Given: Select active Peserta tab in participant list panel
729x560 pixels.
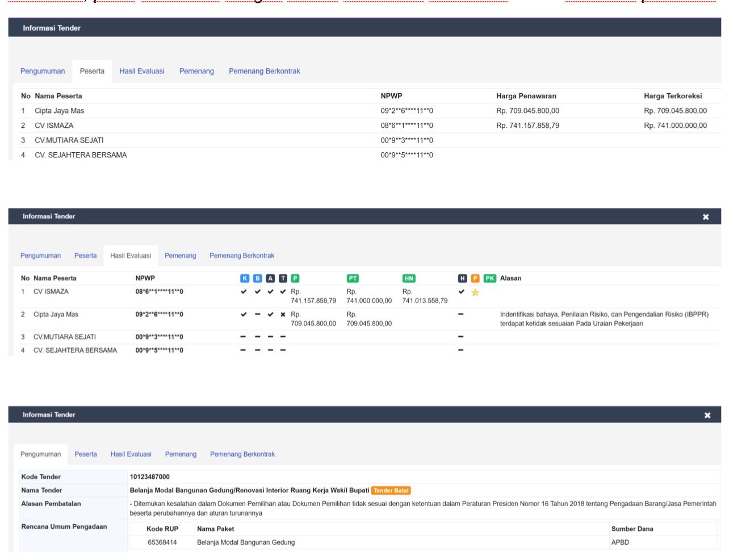Looking at the screenshot, I should click(92, 71).
